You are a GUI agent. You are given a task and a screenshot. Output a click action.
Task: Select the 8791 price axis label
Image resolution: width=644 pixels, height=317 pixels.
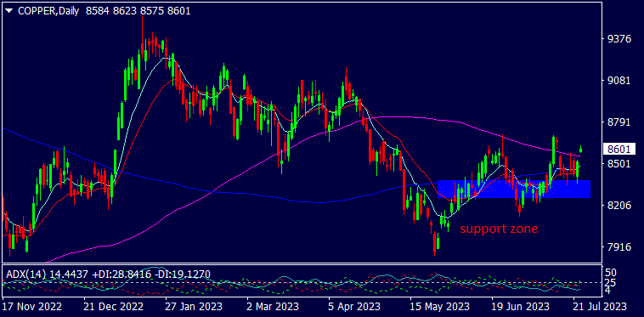619,122
